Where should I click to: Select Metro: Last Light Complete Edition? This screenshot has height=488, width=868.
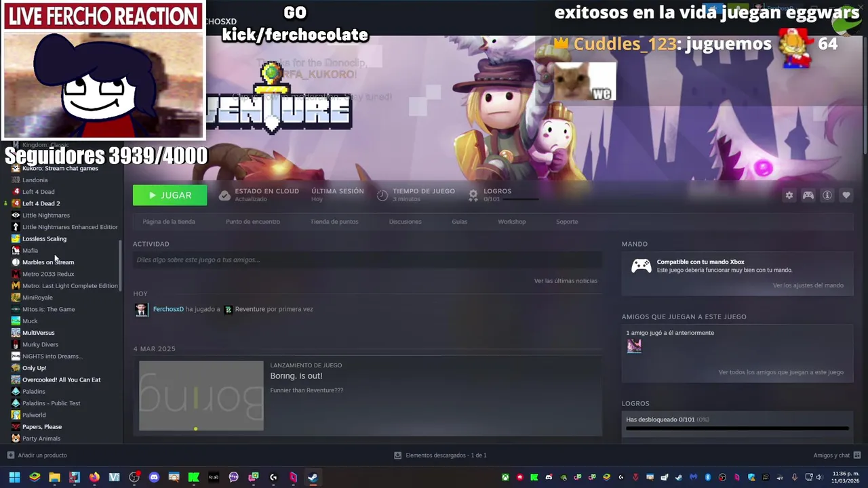click(x=70, y=286)
